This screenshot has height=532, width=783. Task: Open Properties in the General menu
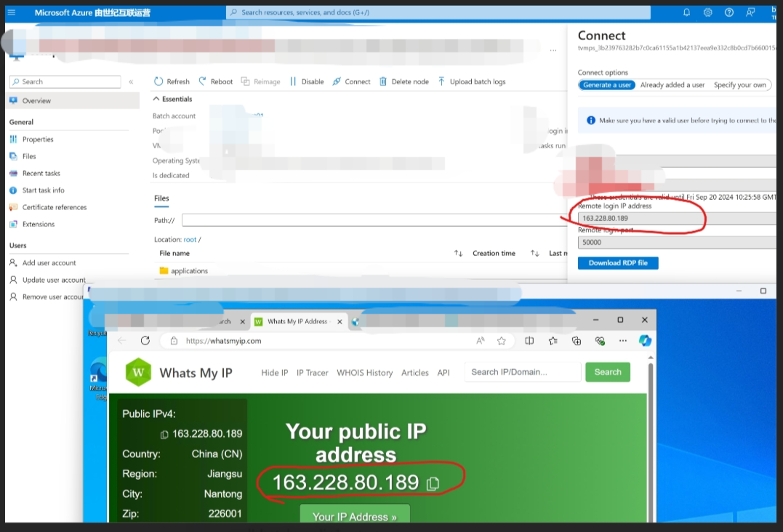(38, 139)
